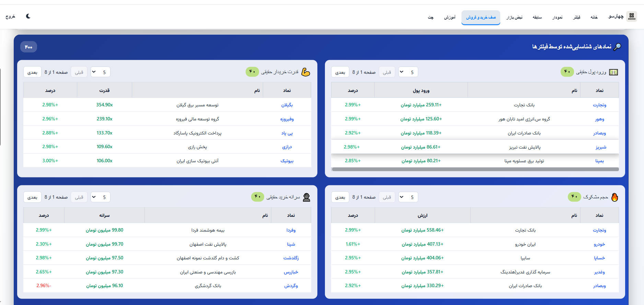
Task: Click بعدی in the ورود پول حقیقی panel
Action: [340, 72]
